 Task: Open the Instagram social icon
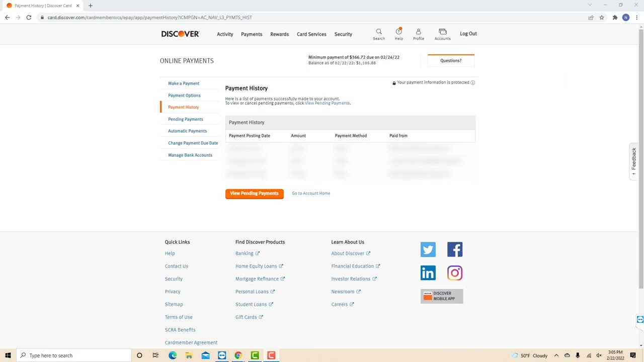click(x=455, y=273)
